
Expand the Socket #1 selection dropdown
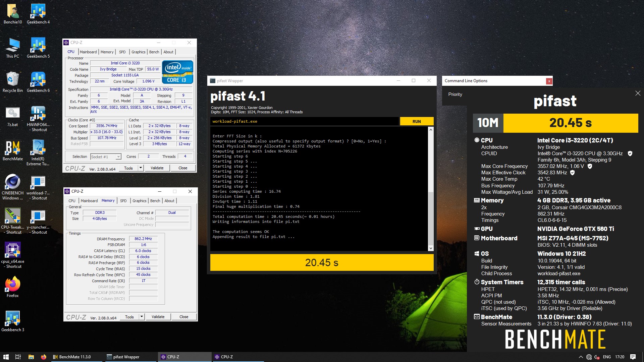pos(118,157)
